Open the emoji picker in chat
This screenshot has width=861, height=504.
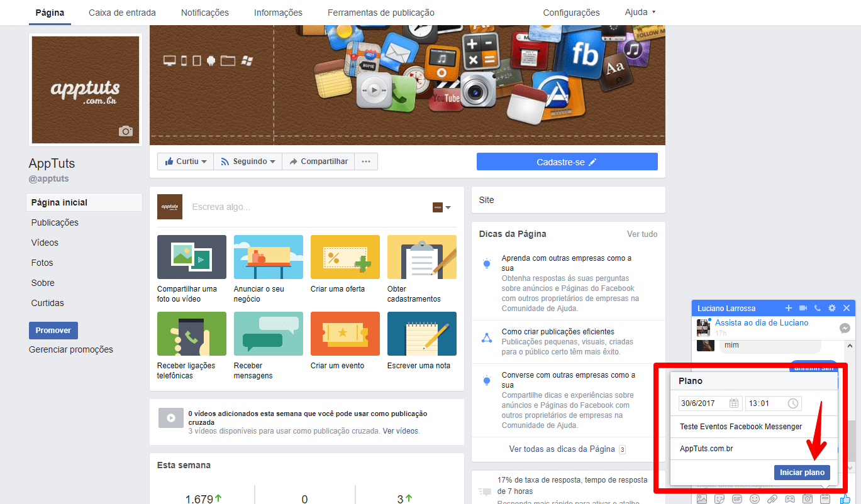tap(755, 499)
